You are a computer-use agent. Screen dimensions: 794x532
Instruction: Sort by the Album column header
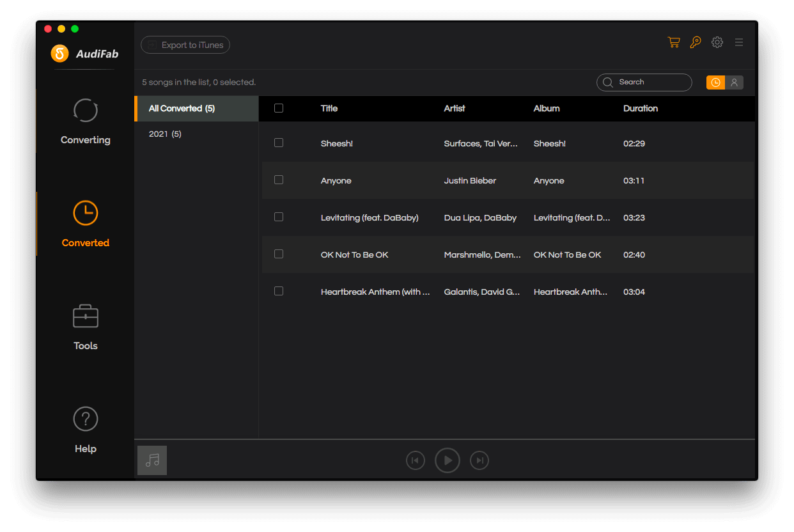pos(547,109)
